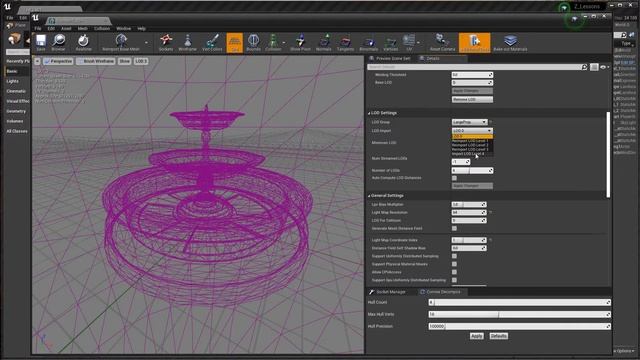Open Collision toolbar dropdown arrow
640x360 pixels.
tap(284, 42)
